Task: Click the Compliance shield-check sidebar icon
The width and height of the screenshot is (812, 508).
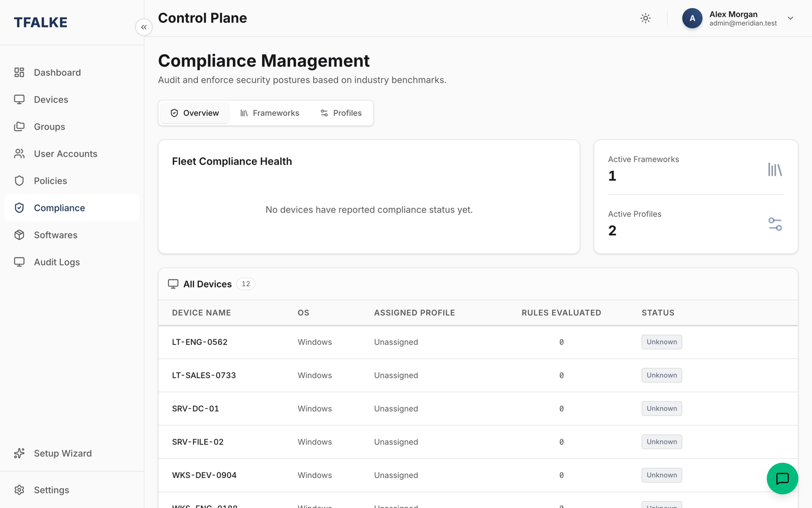Action: pyautogui.click(x=19, y=208)
